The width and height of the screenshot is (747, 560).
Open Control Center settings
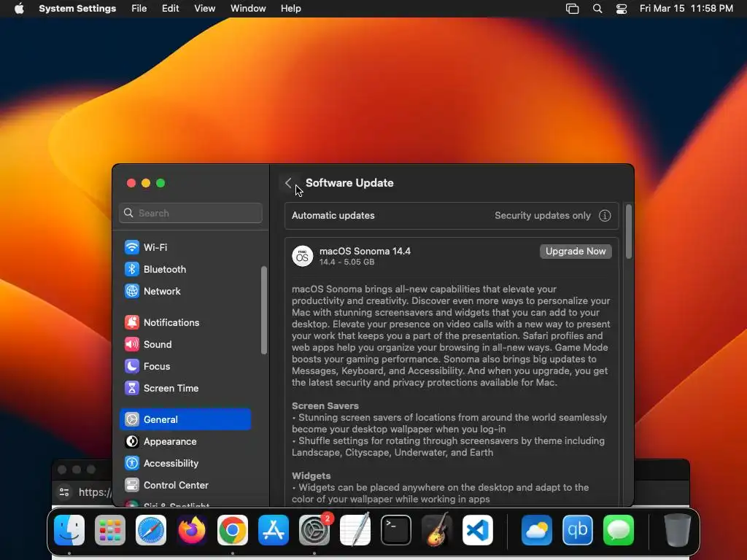185,485
